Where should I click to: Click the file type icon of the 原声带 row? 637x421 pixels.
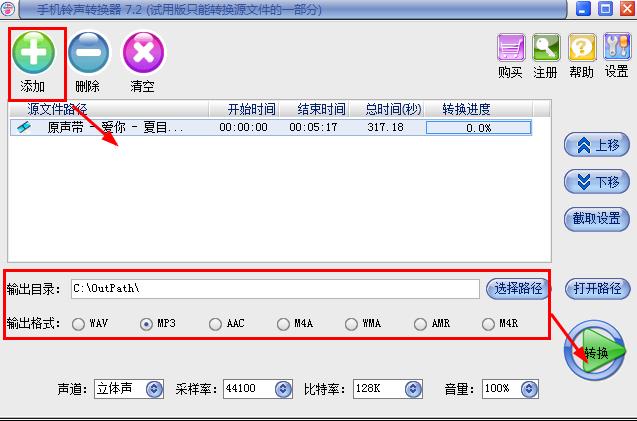click(24, 127)
